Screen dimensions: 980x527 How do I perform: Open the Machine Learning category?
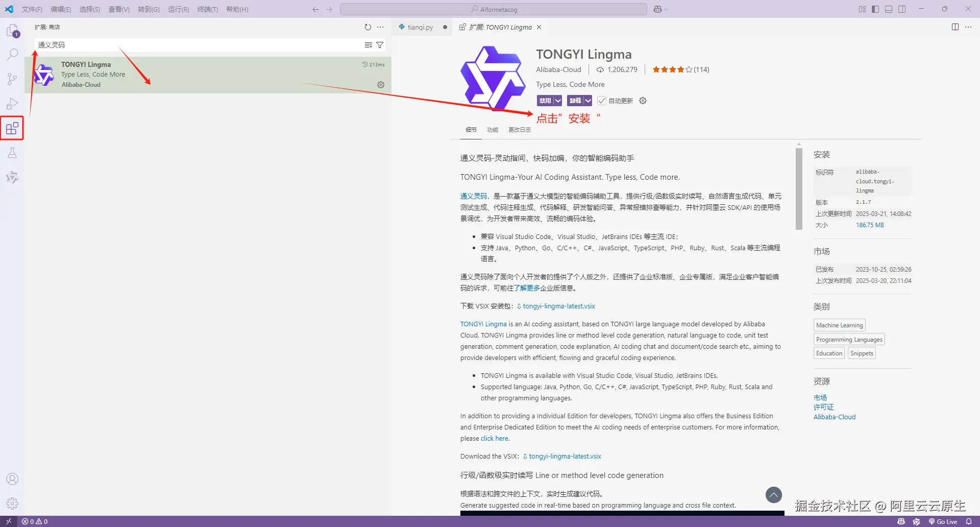click(x=840, y=325)
